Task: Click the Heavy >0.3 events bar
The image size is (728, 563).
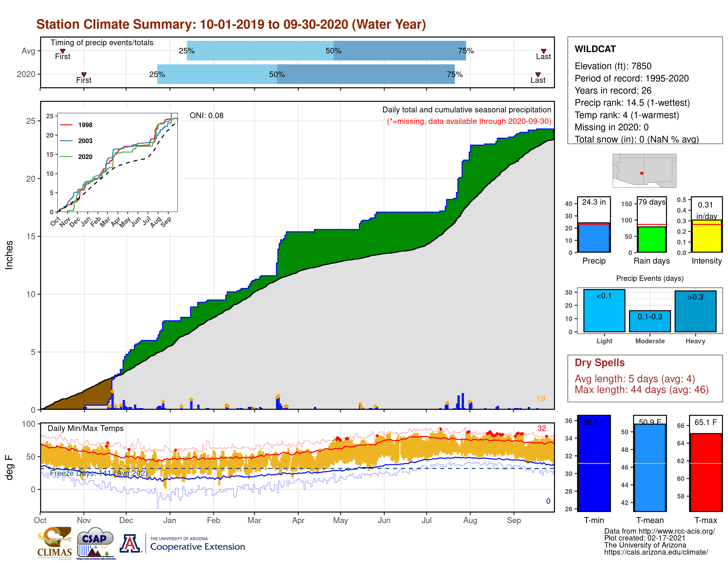Action: click(695, 311)
